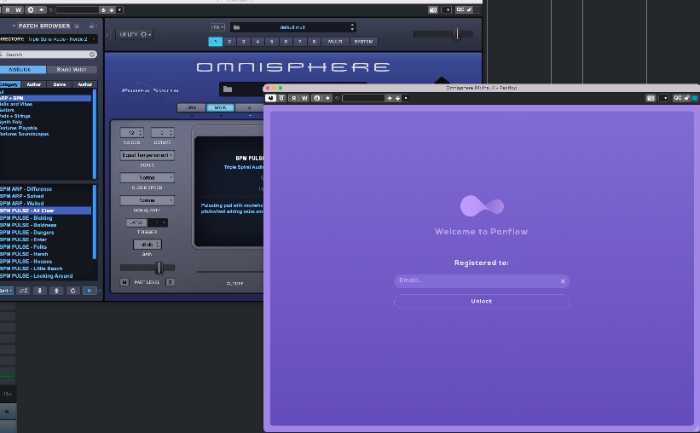700x433 pixels.
Task: Click the down arrow in browser footer
Action: (40, 291)
